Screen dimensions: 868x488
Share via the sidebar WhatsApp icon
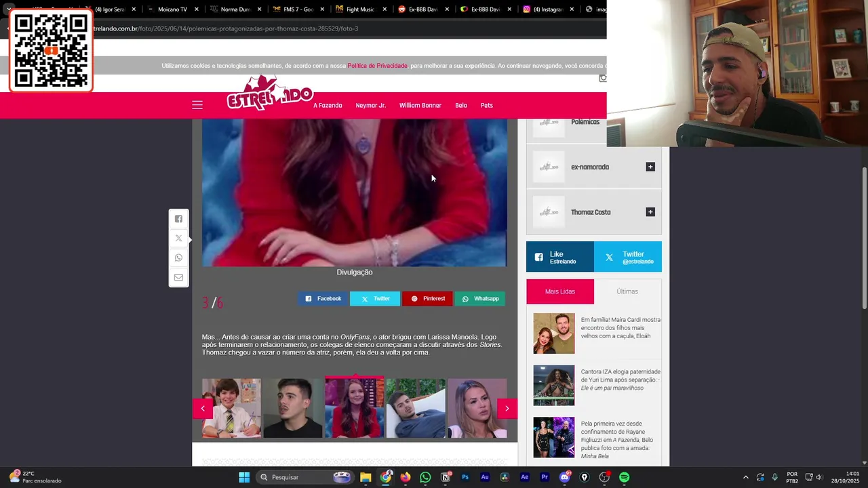(x=178, y=258)
